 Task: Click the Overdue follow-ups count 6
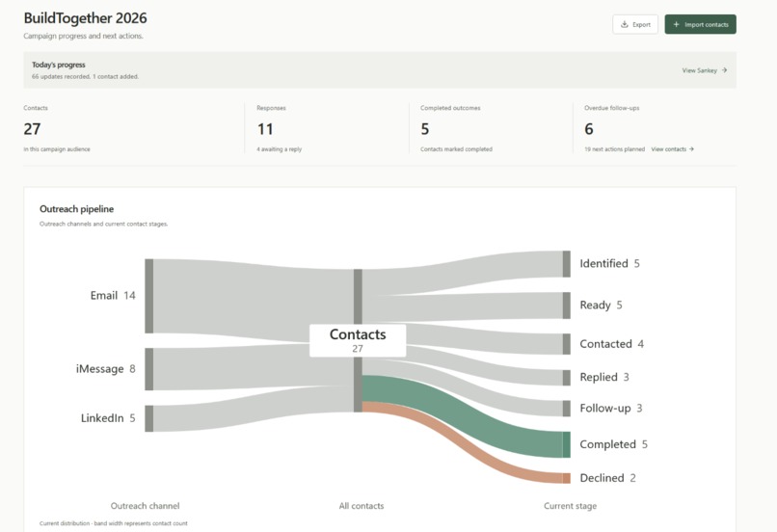pyautogui.click(x=589, y=129)
